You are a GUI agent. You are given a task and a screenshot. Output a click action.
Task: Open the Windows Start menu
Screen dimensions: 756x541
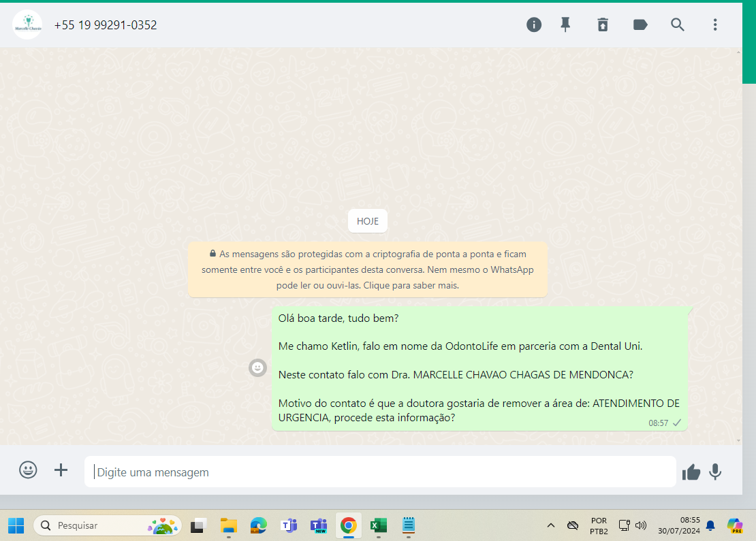16,525
